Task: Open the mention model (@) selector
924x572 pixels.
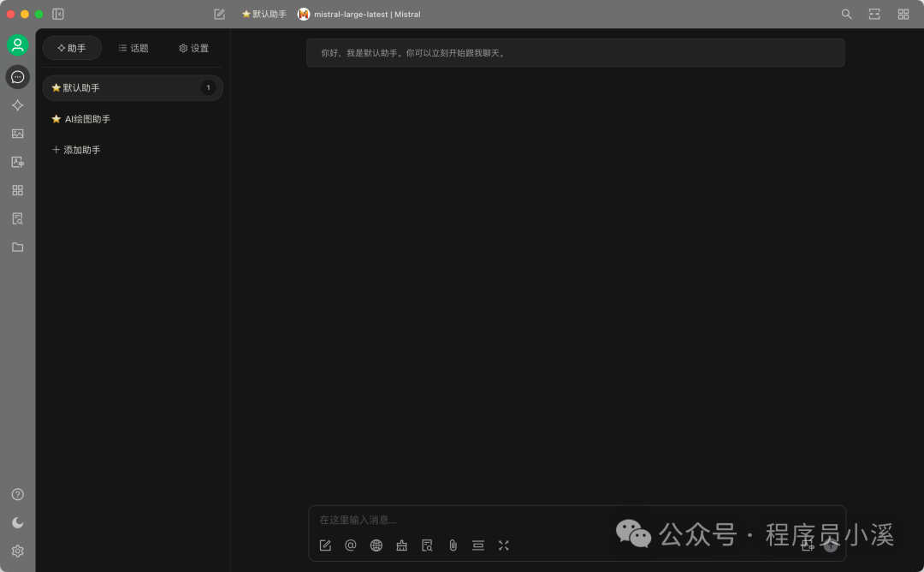Action: 351,545
